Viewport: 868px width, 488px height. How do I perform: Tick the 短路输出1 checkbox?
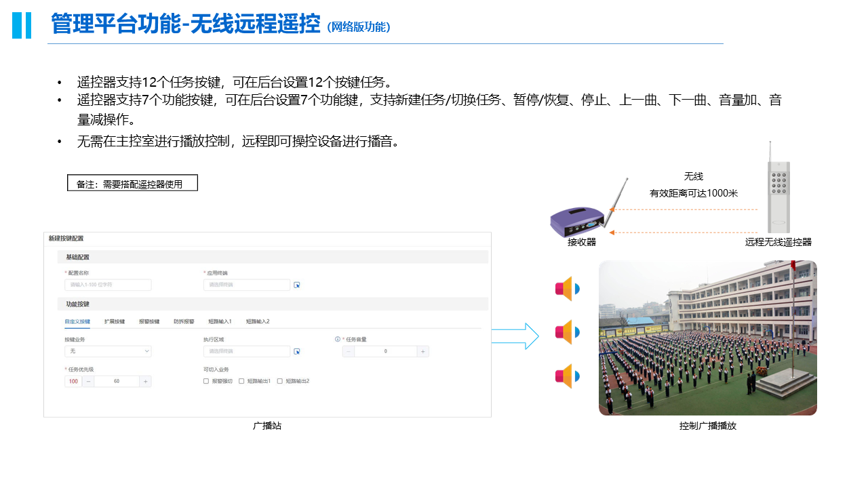[241, 382]
